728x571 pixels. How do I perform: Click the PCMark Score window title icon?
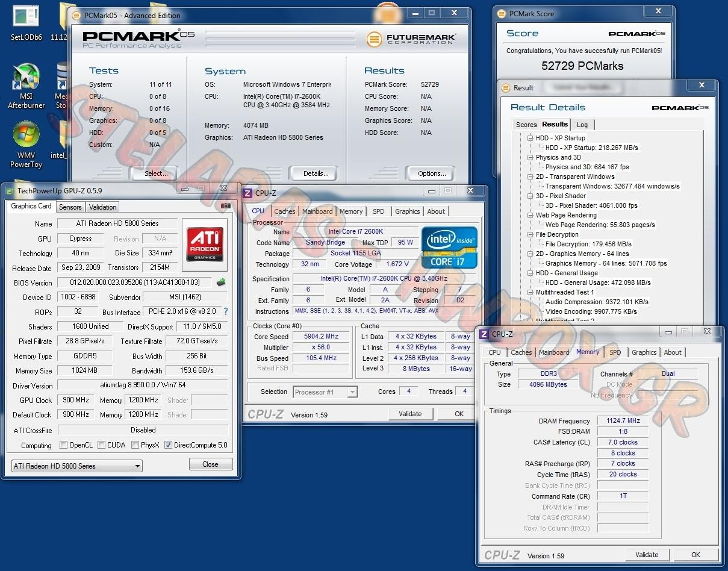point(502,13)
